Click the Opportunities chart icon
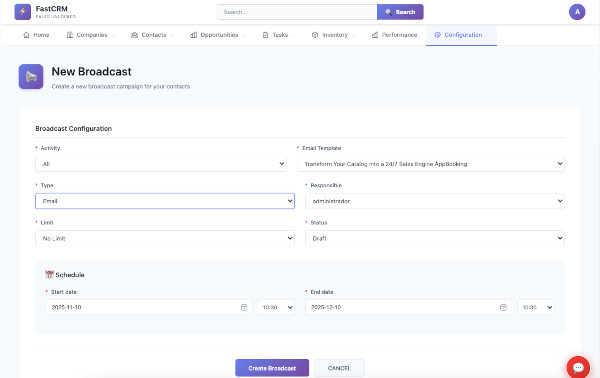Viewport: 600px width, 378px height. coord(194,35)
